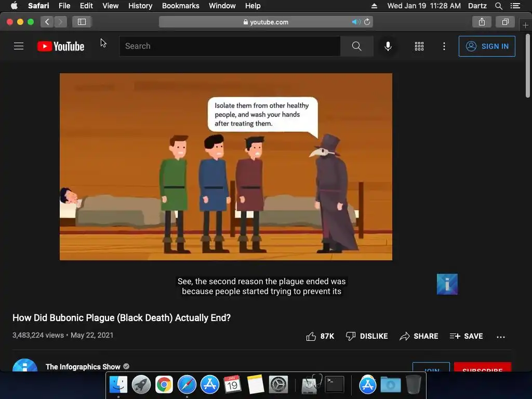Viewport: 532px width, 399px height.
Task: Open Spotlight search in the menu bar
Action: click(x=498, y=6)
